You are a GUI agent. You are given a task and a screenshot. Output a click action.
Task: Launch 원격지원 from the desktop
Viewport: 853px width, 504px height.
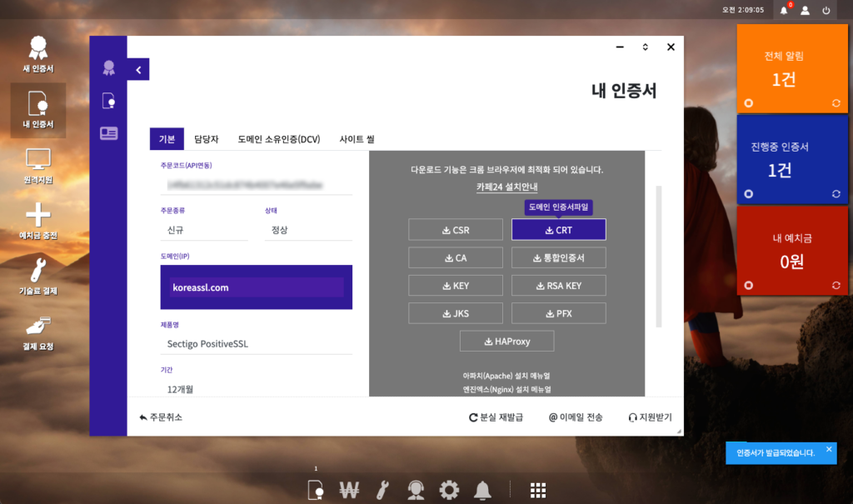[x=38, y=166]
